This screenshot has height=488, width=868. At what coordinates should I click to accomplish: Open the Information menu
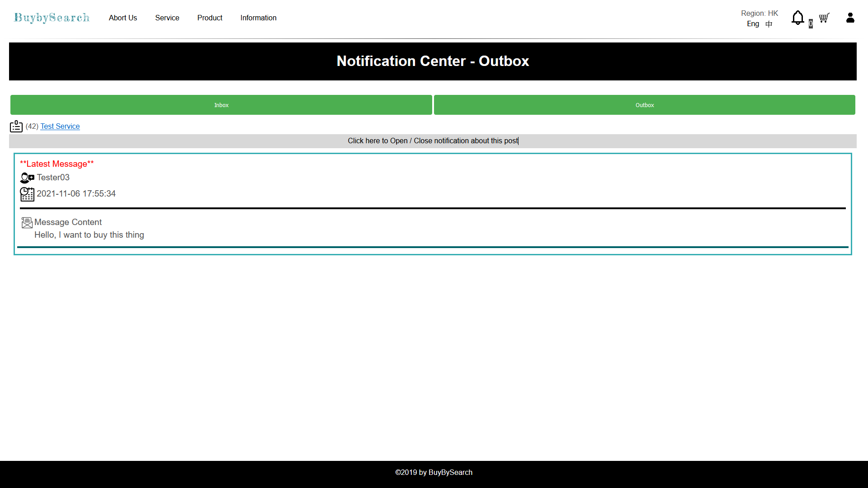point(258,18)
